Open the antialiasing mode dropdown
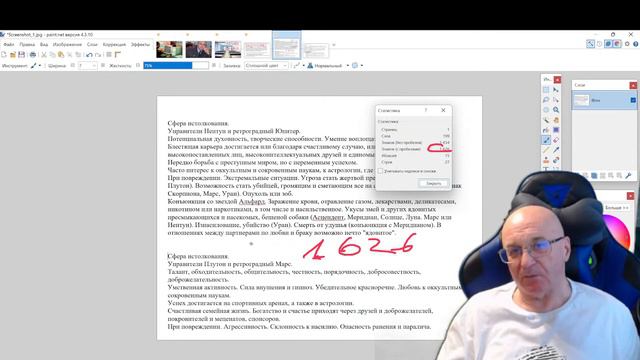This screenshot has height=360, width=640. tap(299, 65)
